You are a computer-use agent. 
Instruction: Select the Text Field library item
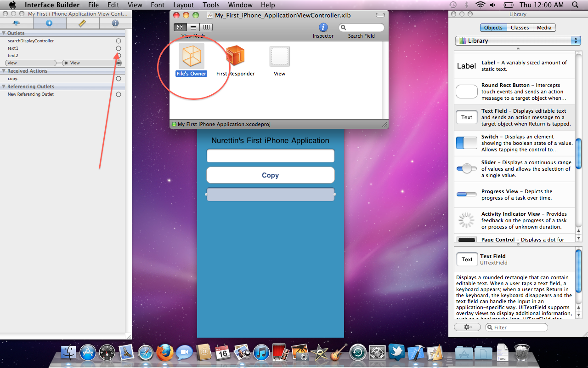(x=514, y=117)
